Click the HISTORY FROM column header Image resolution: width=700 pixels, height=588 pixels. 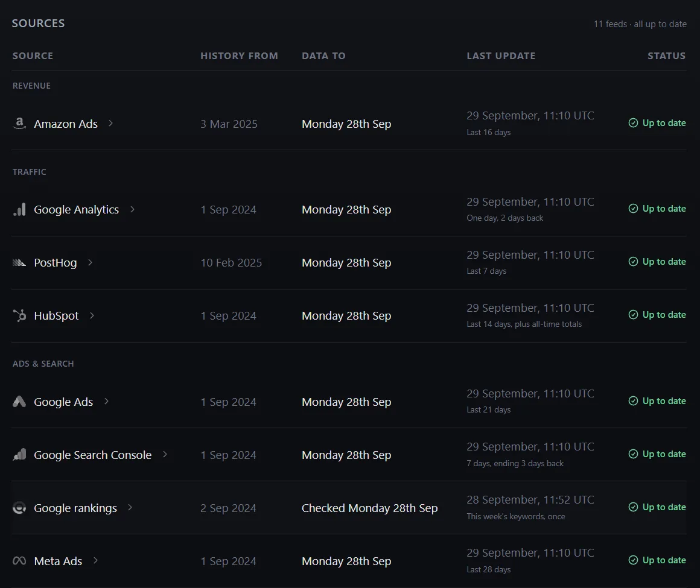[x=240, y=55]
